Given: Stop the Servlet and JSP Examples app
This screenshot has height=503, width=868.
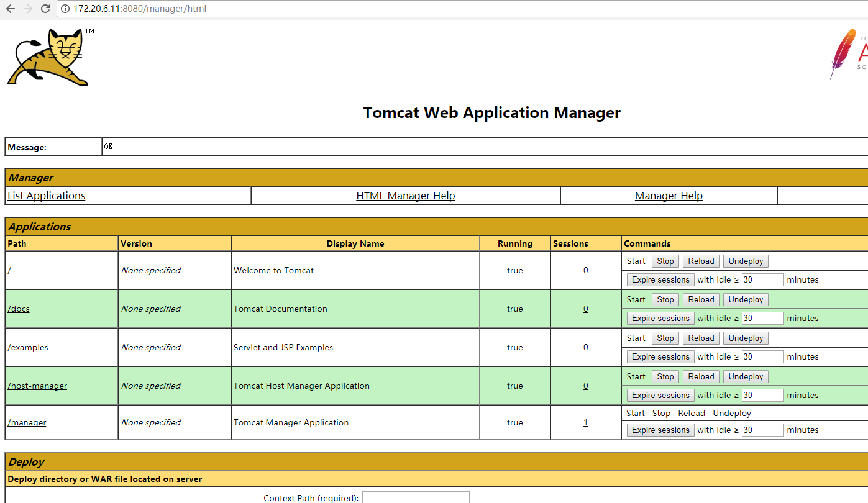Looking at the screenshot, I should coord(665,338).
